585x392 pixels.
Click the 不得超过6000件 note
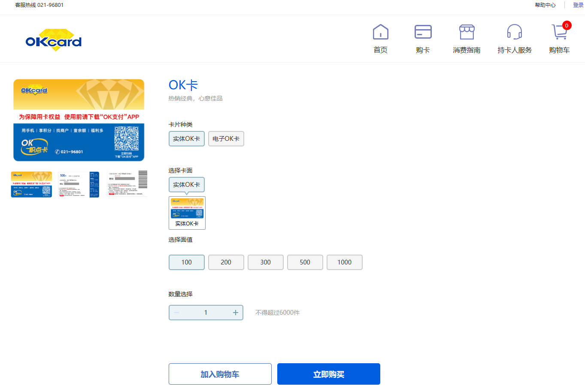click(277, 313)
